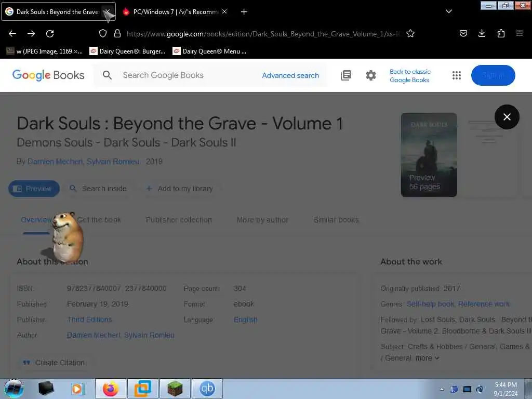
Task: Open the black box taskbar icon
Action: 46,389
